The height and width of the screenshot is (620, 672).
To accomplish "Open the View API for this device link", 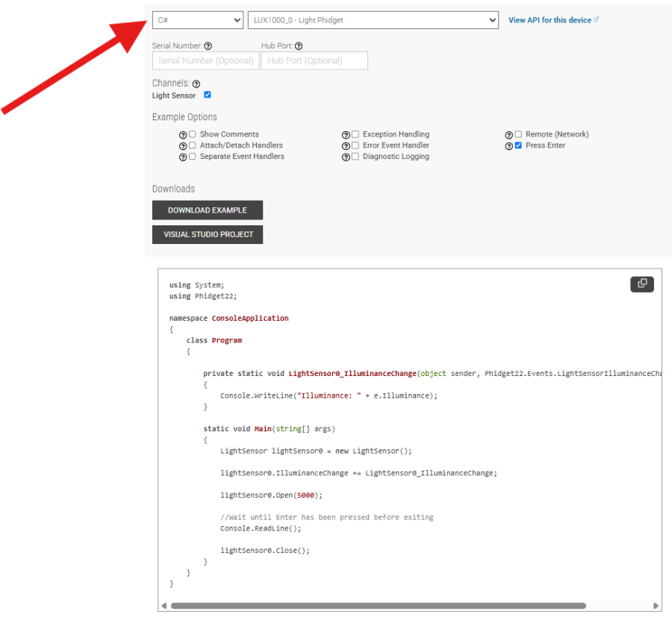I will [x=550, y=20].
